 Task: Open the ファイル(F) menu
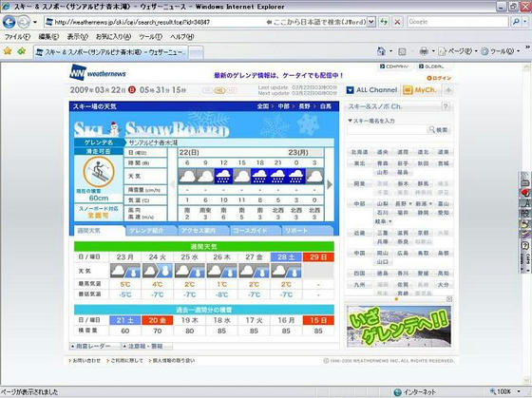coord(17,37)
